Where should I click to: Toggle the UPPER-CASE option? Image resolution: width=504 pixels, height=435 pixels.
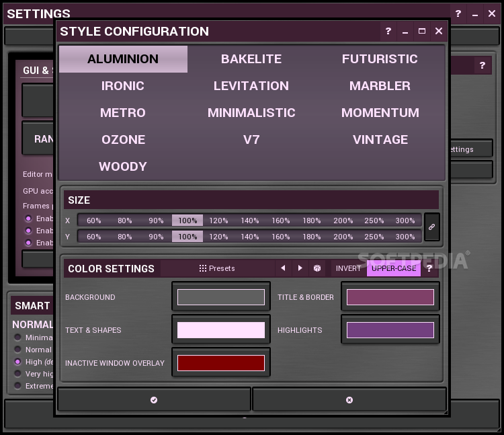tap(394, 268)
